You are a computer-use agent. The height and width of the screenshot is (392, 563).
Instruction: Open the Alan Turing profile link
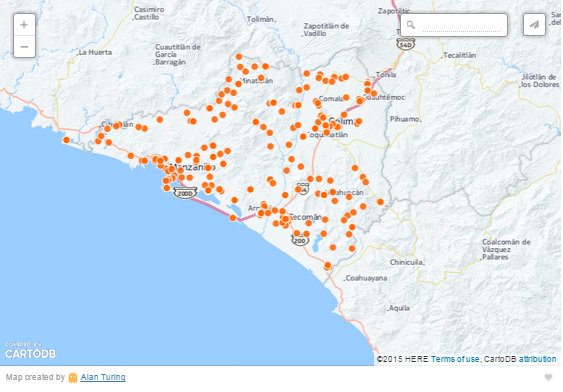click(x=103, y=377)
